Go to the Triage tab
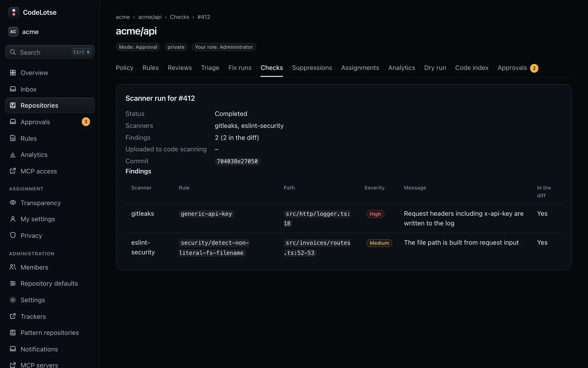The image size is (588, 368). (210, 68)
